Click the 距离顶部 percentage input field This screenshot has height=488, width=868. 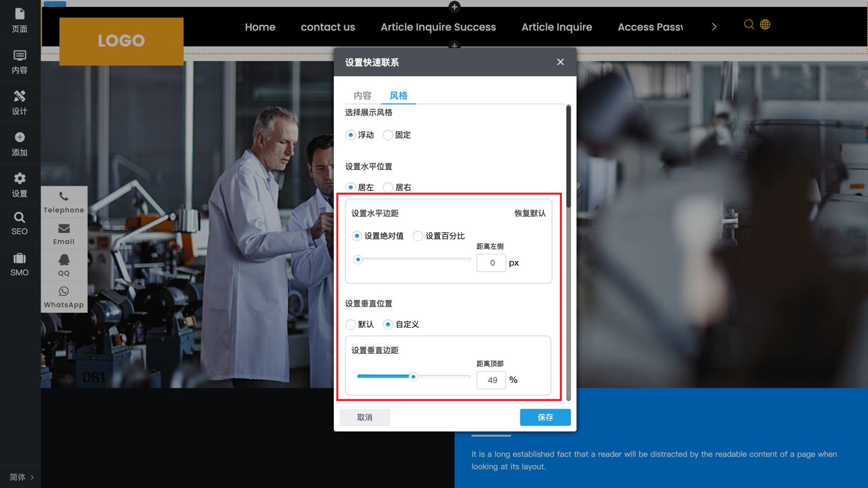tap(491, 380)
